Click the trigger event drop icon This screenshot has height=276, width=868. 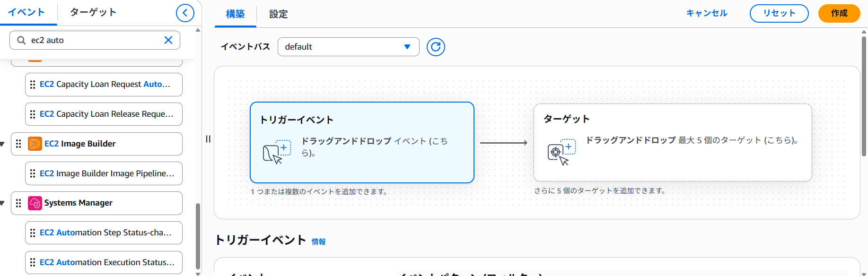(277, 152)
